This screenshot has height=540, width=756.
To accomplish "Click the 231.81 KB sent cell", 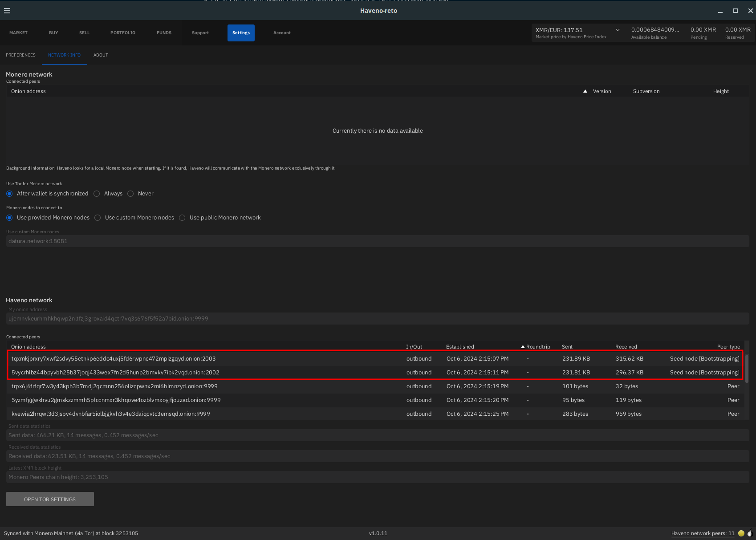I will coord(576,373).
